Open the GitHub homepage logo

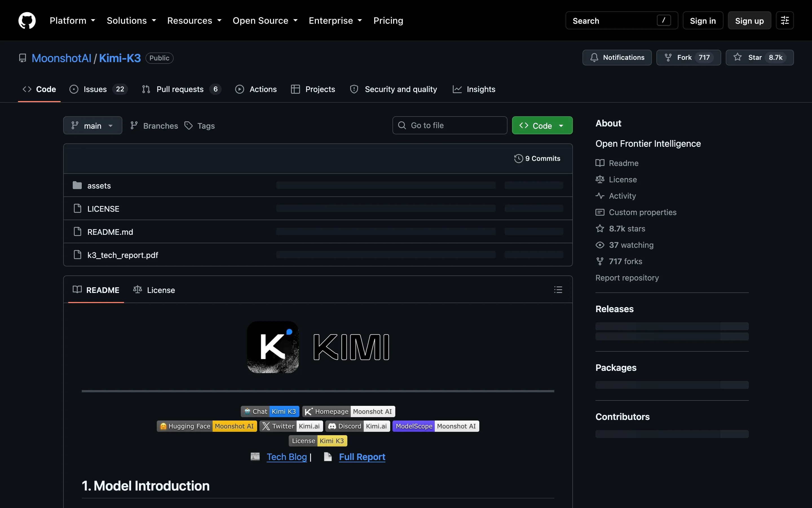click(27, 21)
